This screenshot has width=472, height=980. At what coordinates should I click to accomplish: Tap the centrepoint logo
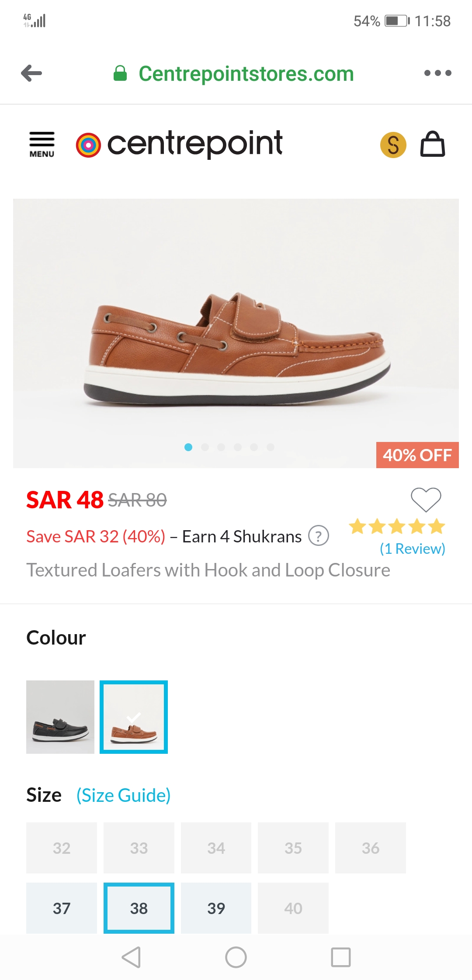[179, 144]
